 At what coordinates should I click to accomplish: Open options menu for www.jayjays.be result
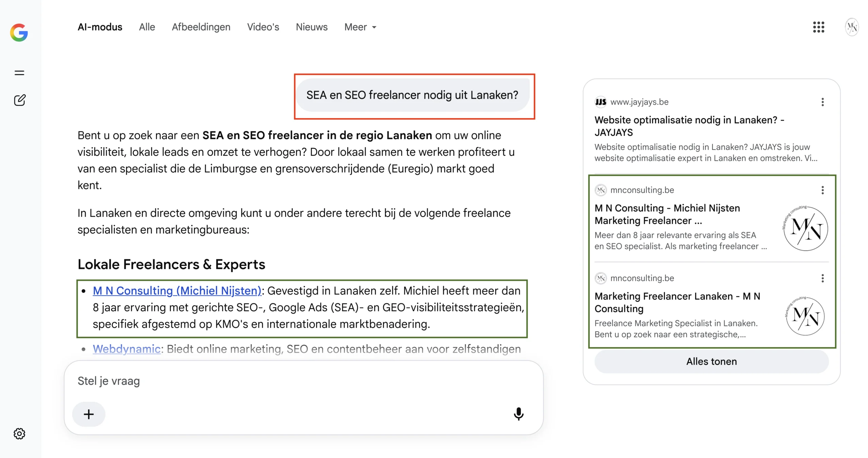point(823,102)
